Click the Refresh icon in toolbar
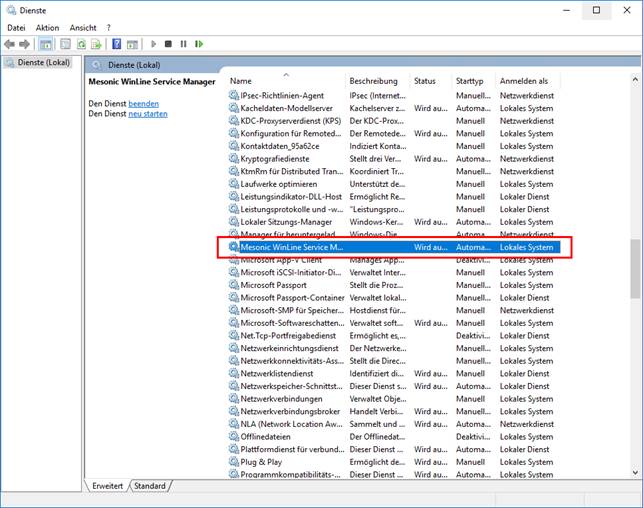This screenshot has height=508, width=643. pyautogui.click(x=80, y=44)
